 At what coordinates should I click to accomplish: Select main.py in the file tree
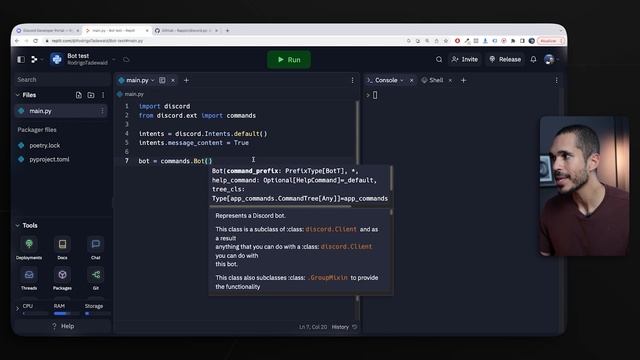61,111
